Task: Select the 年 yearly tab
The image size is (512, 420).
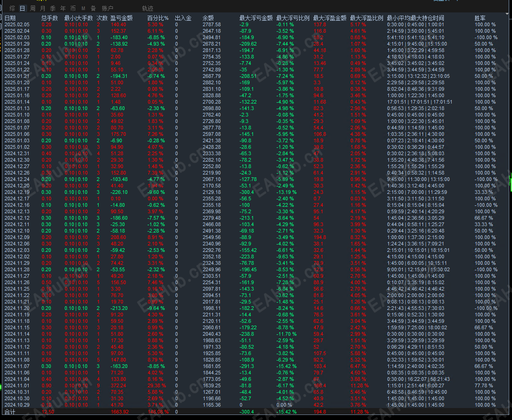Action: tap(63, 8)
